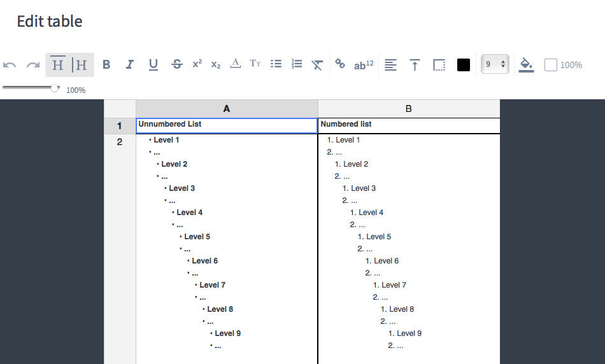Insert a numbered list
This screenshot has width=605, height=364.
[296, 64]
